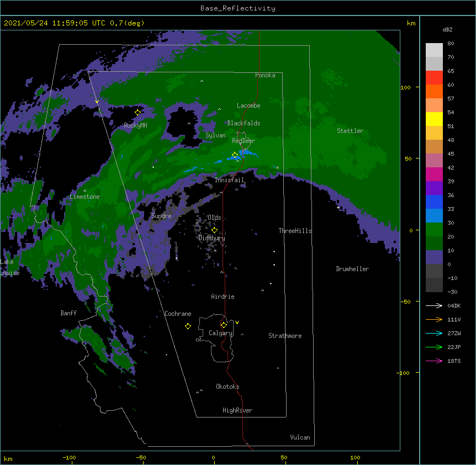Screen dimensions: 476x465
Task: Click the Airdrie city label
Action: pyautogui.click(x=223, y=297)
